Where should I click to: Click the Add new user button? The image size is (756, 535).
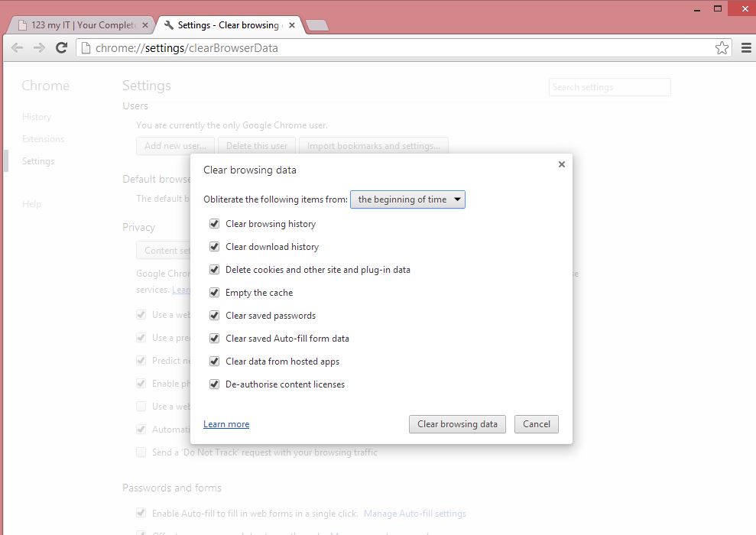point(175,146)
